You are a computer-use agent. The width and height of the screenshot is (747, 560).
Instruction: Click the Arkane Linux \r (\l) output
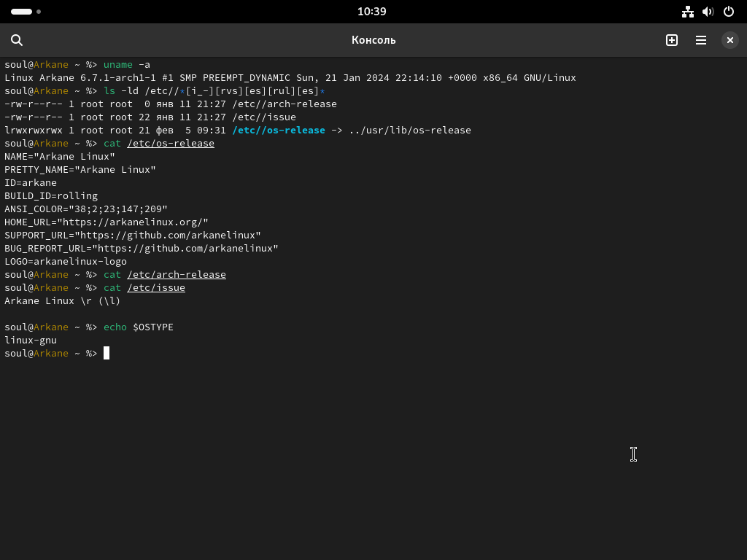point(63,301)
